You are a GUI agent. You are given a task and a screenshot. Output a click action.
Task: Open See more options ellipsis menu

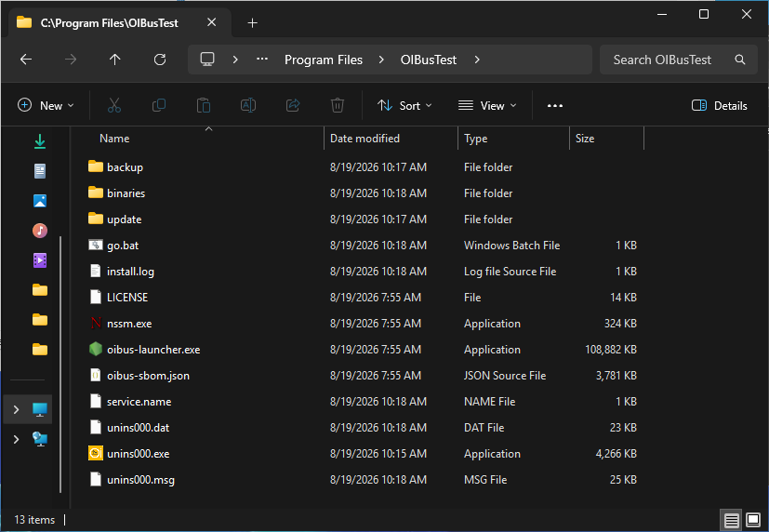(555, 105)
